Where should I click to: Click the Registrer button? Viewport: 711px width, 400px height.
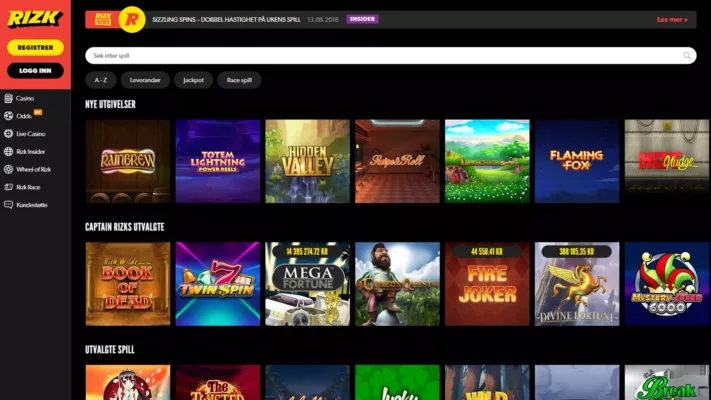35,48
